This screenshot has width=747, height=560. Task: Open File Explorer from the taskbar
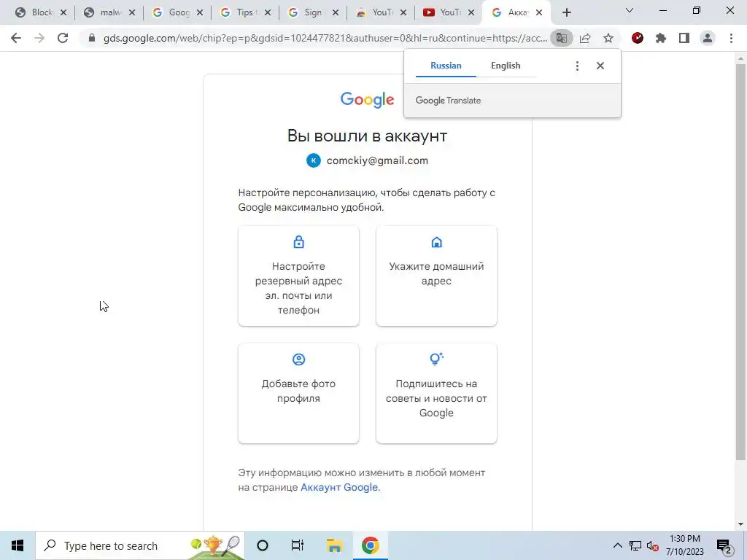pos(334,545)
